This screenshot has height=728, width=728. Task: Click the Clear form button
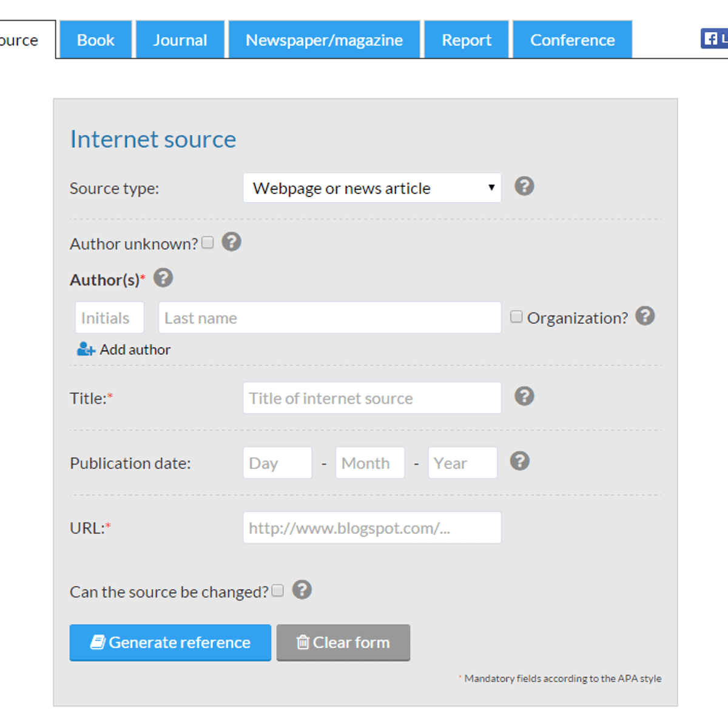(343, 642)
